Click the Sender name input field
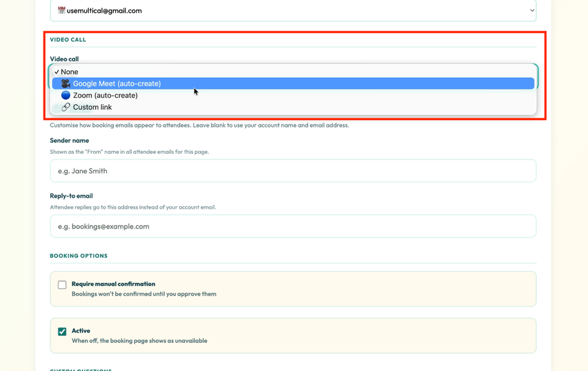The width and height of the screenshot is (588, 371). [292, 170]
